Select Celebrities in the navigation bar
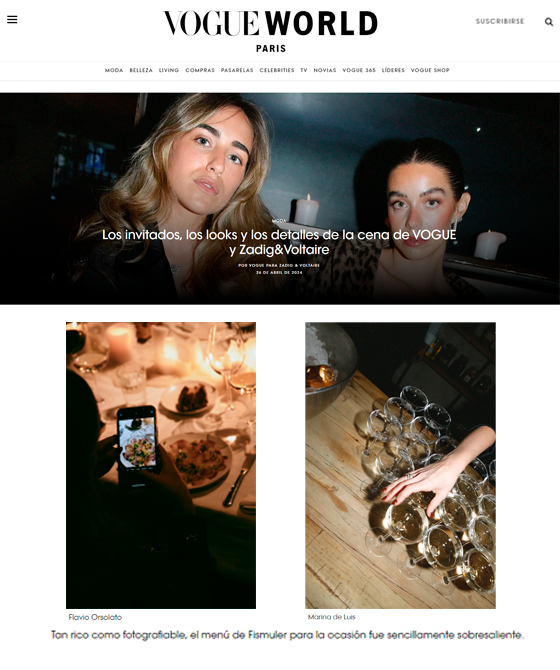The image size is (560, 670). click(277, 70)
